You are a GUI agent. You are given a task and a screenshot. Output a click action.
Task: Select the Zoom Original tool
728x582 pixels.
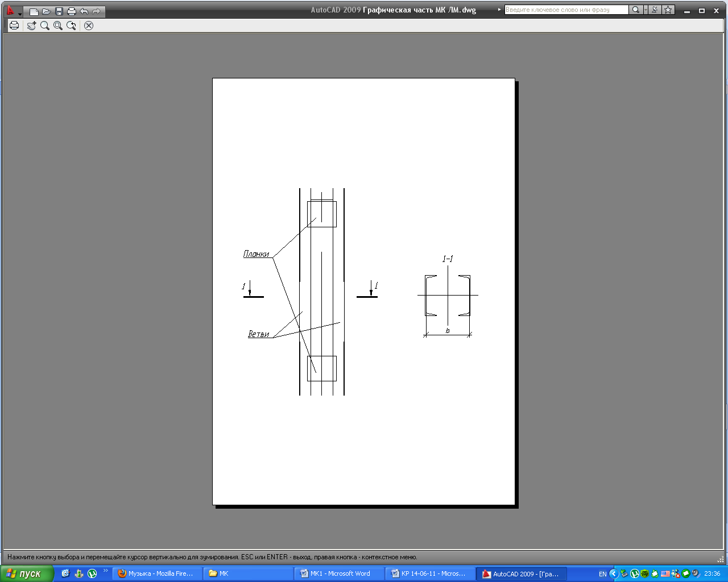71,25
